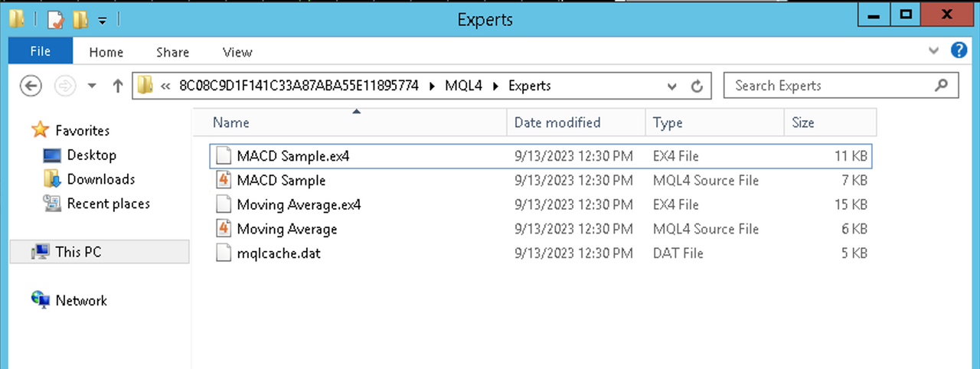Open the Customize Quick Access Toolbar dropdown
This screenshot has width=980, height=369.
(102, 20)
